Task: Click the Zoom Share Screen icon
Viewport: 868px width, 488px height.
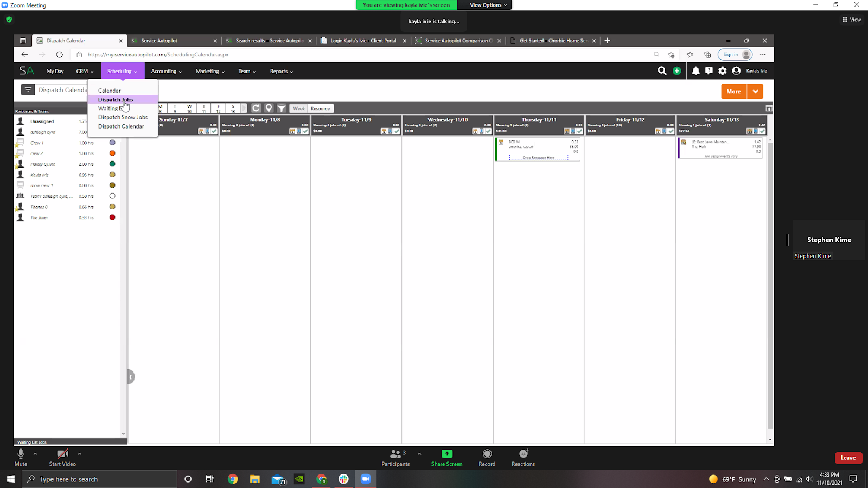Action: (x=447, y=454)
